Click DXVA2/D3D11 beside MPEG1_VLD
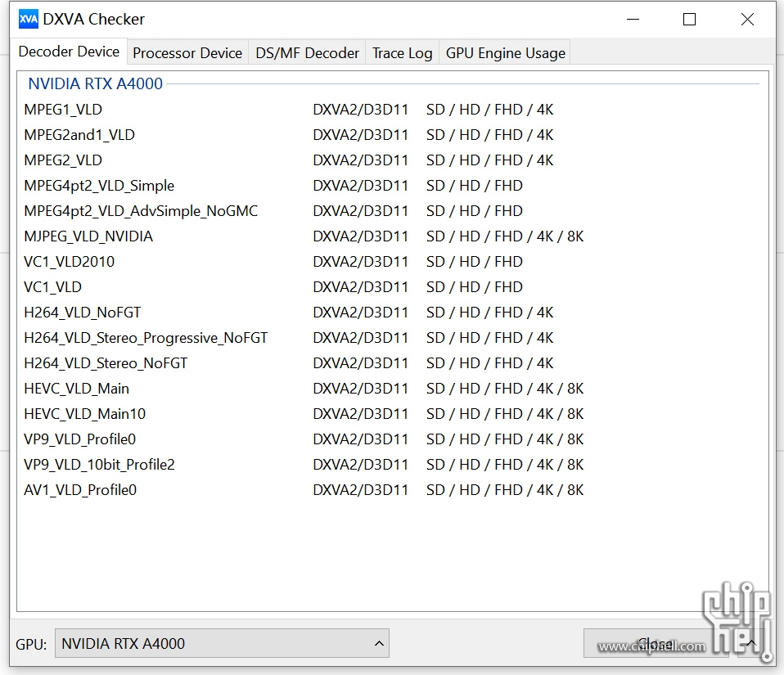The height and width of the screenshot is (675, 784). click(x=361, y=110)
